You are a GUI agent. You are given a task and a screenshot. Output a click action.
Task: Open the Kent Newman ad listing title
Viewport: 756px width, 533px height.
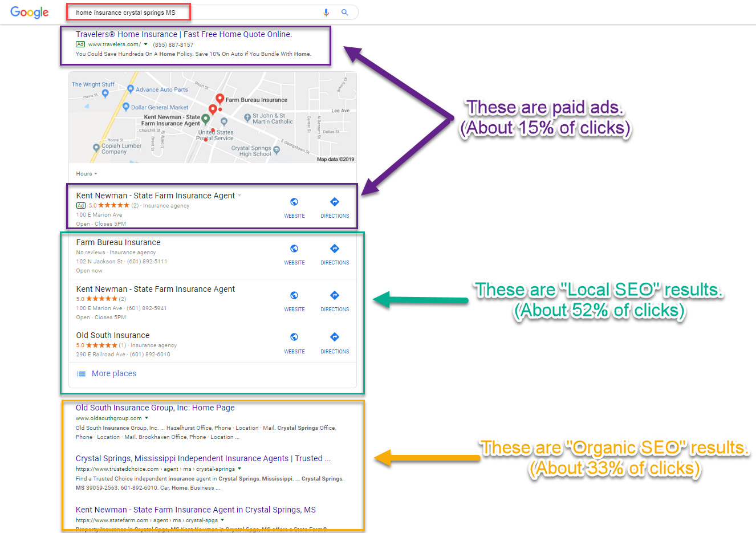[156, 196]
